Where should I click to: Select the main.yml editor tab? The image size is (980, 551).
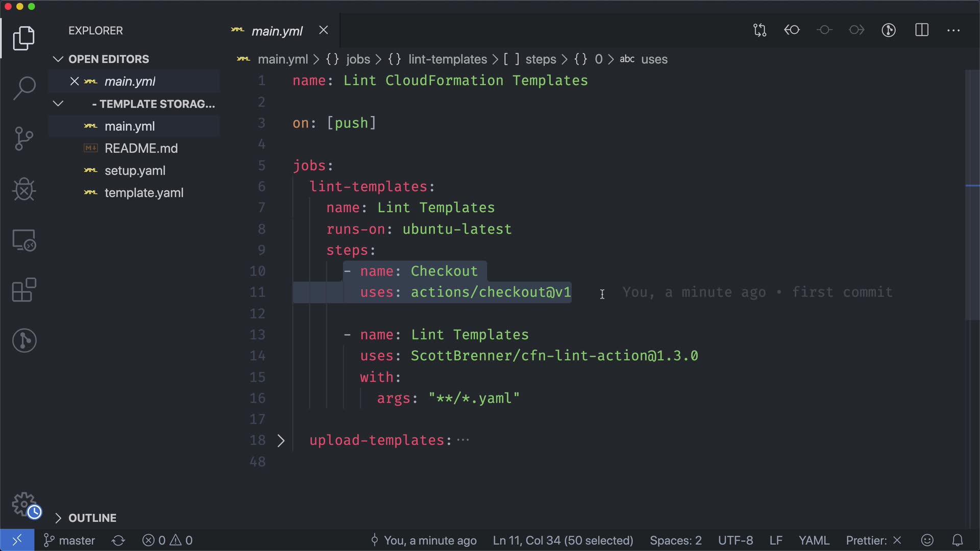[x=277, y=31]
